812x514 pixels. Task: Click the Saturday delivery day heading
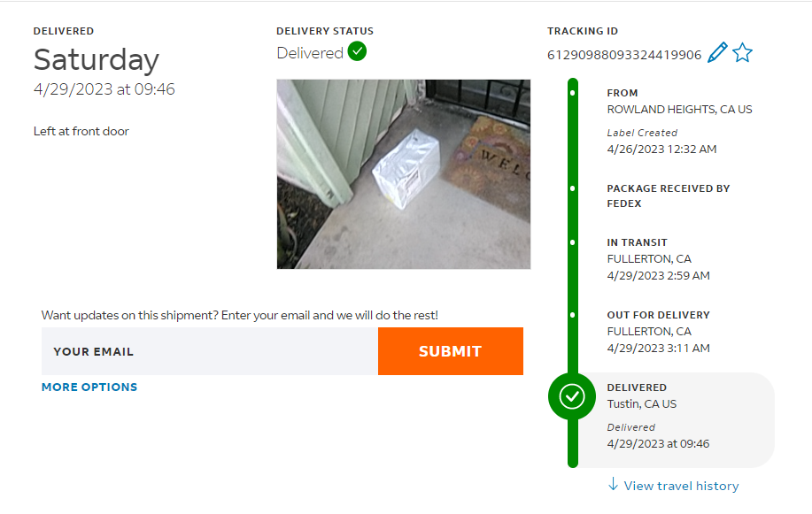pyautogui.click(x=97, y=60)
